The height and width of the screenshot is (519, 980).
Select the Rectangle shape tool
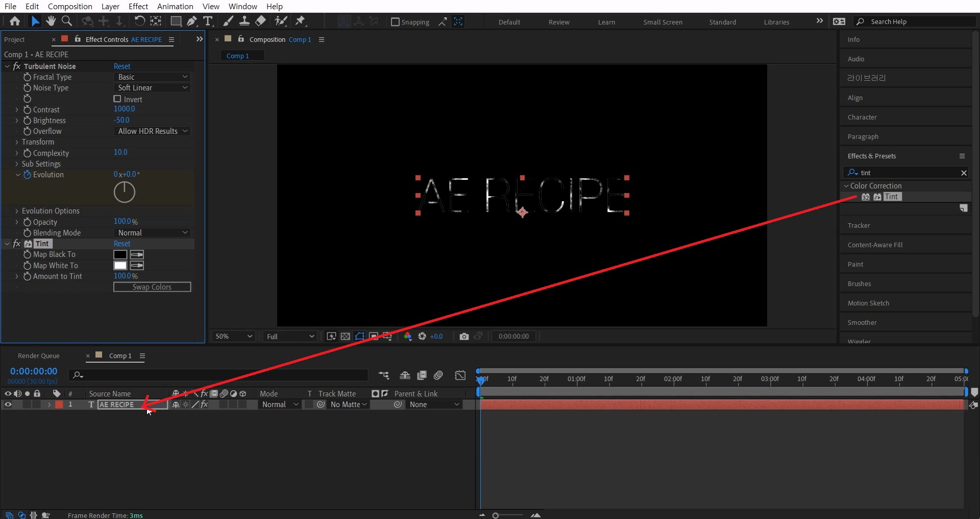click(176, 21)
